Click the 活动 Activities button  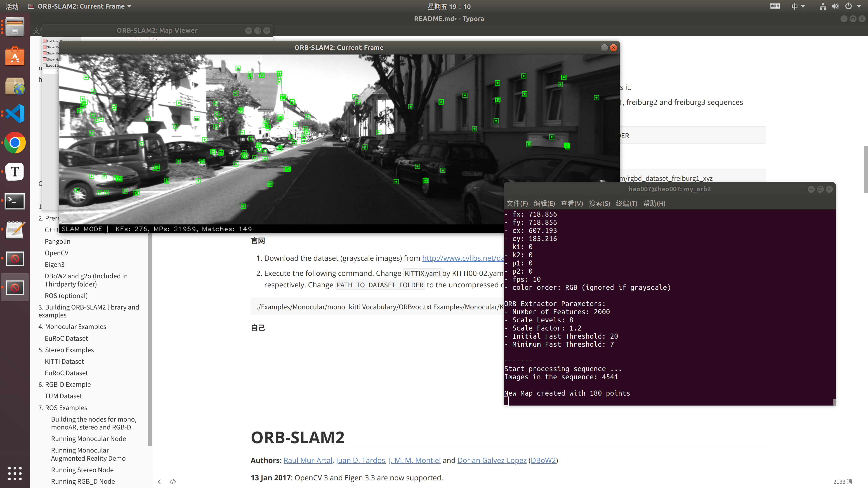pyautogui.click(x=12, y=6)
